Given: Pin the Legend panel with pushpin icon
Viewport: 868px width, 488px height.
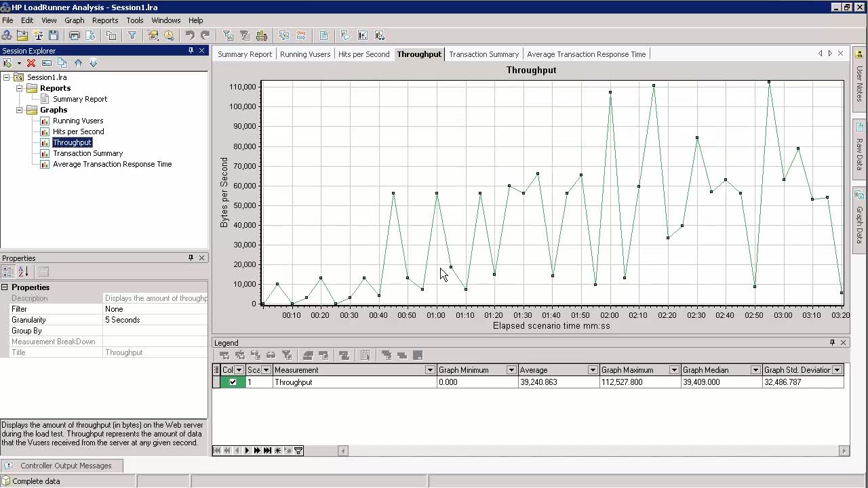Looking at the screenshot, I should pos(832,343).
